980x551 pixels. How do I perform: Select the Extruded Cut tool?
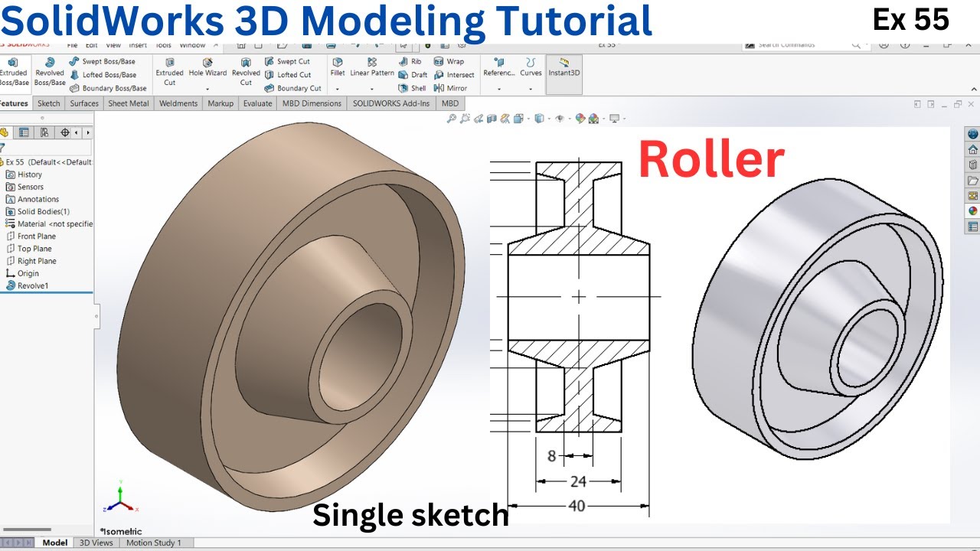click(x=169, y=72)
